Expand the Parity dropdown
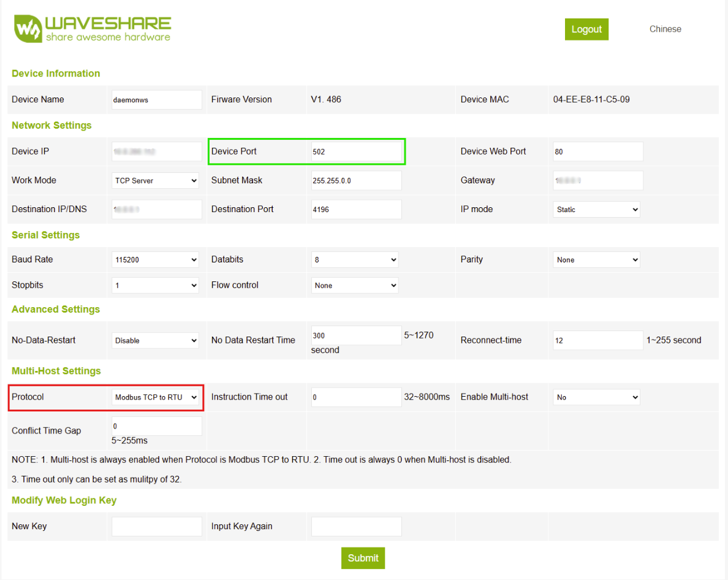 coord(596,260)
